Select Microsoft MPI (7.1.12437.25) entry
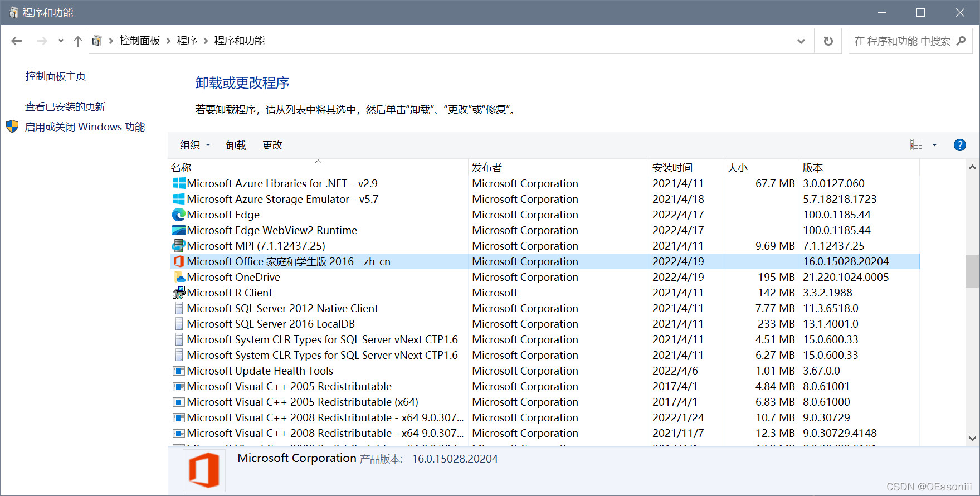 pos(256,246)
